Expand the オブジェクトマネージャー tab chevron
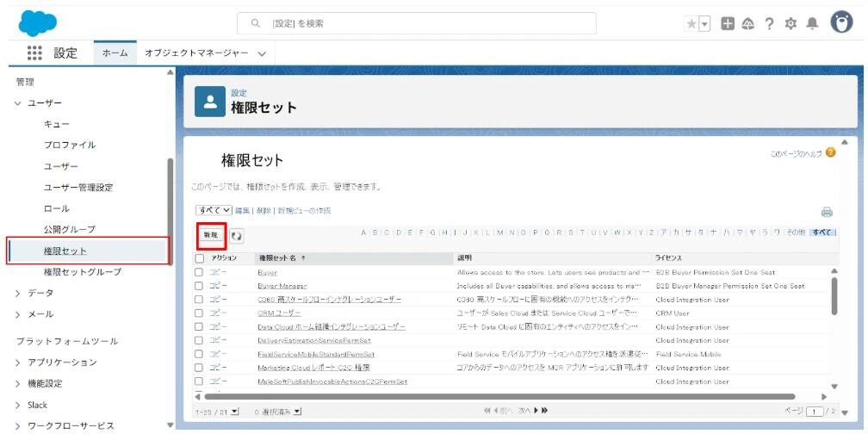The image size is (868, 434). pyautogui.click(x=262, y=53)
